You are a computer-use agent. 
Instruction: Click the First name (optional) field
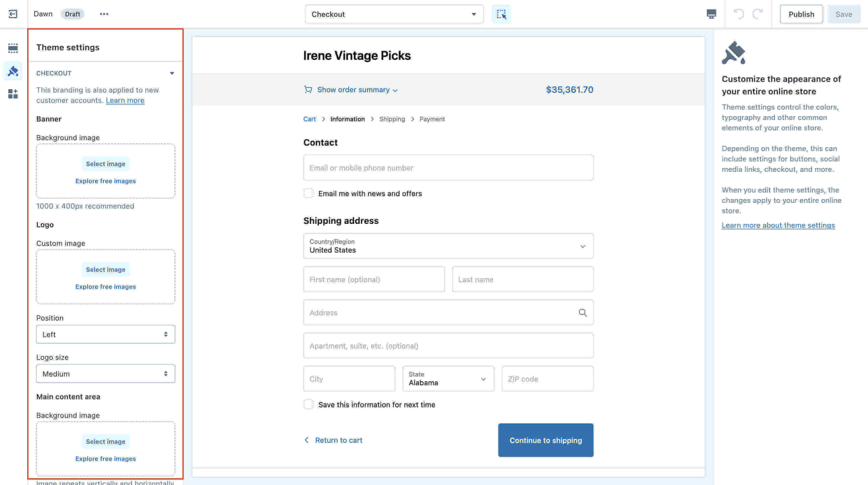[x=374, y=279]
